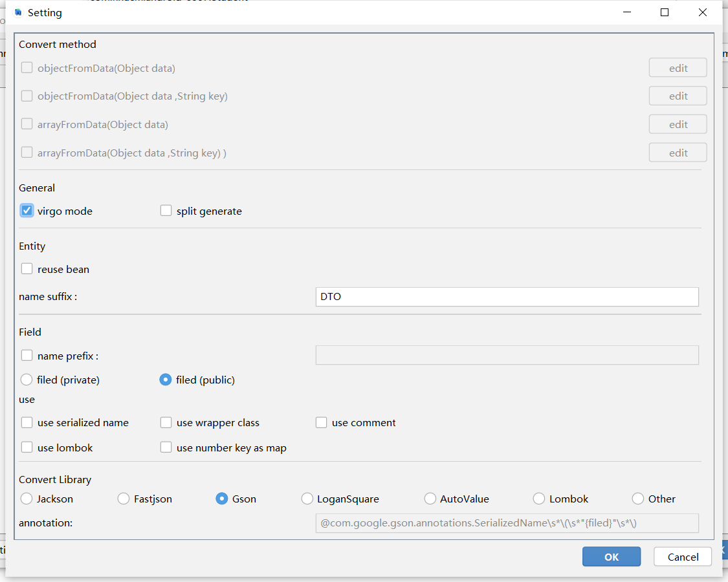Select Other convert library
Screen dimensions: 728x582
[x=638, y=499]
